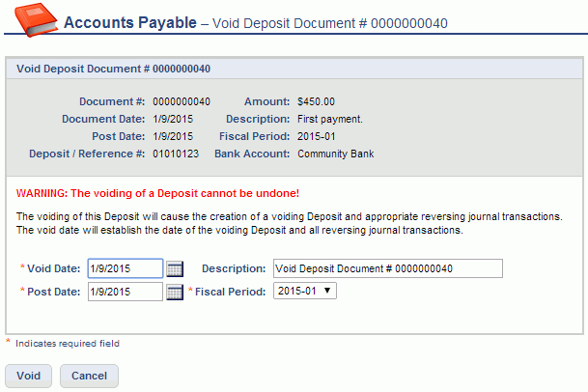Screen dimensions: 588x392
Task: Focus the editable Post Date text box
Action: pos(125,291)
